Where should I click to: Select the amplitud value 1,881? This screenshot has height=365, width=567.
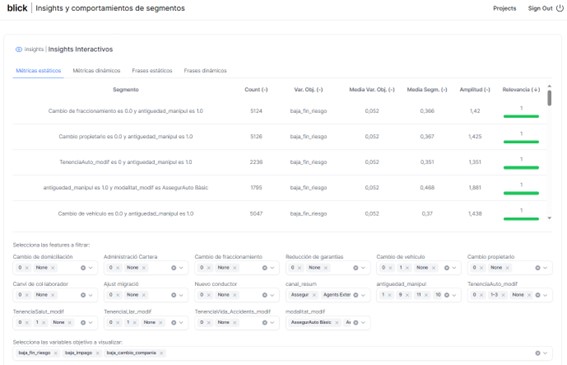pos(475,187)
